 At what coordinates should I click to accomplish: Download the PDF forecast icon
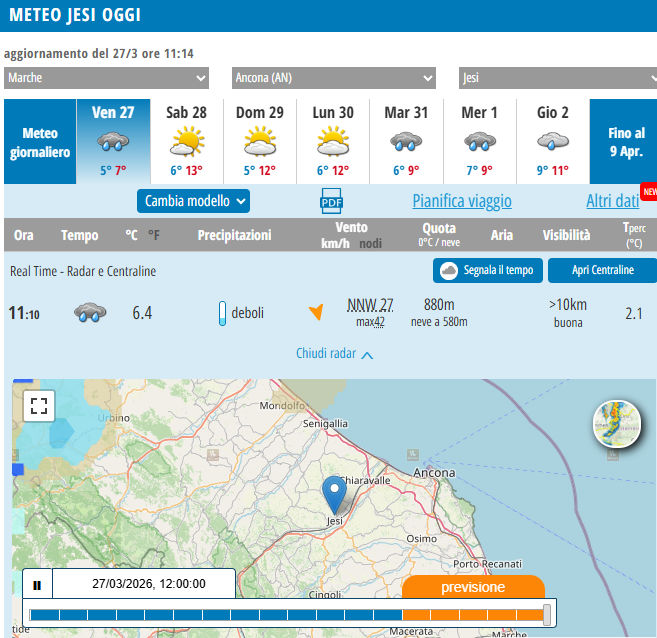(x=331, y=201)
